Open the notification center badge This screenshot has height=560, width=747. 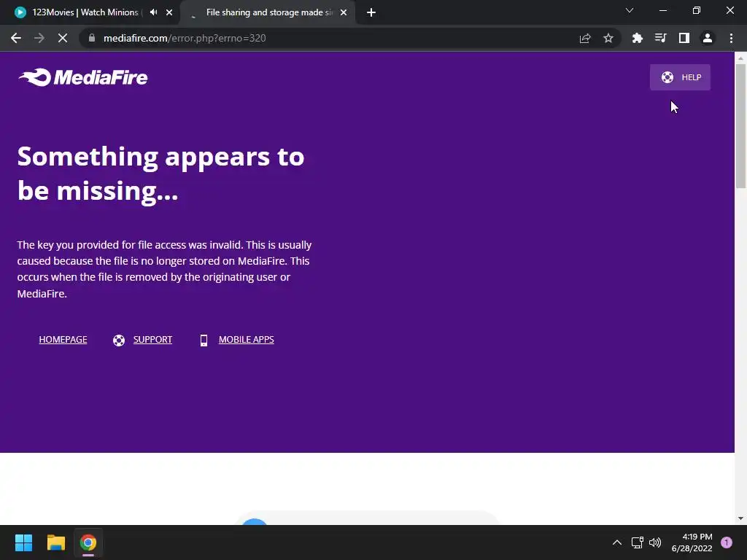[x=727, y=542]
